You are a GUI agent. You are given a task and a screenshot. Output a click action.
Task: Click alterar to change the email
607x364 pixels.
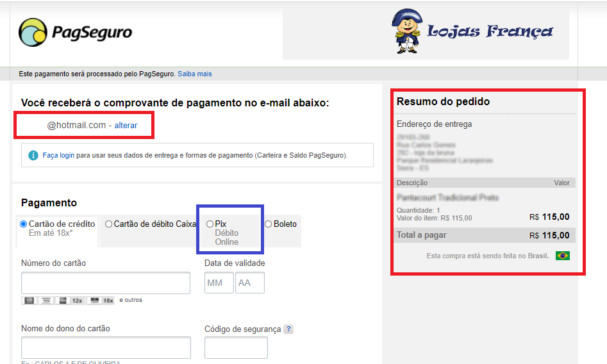(x=126, y=126)
